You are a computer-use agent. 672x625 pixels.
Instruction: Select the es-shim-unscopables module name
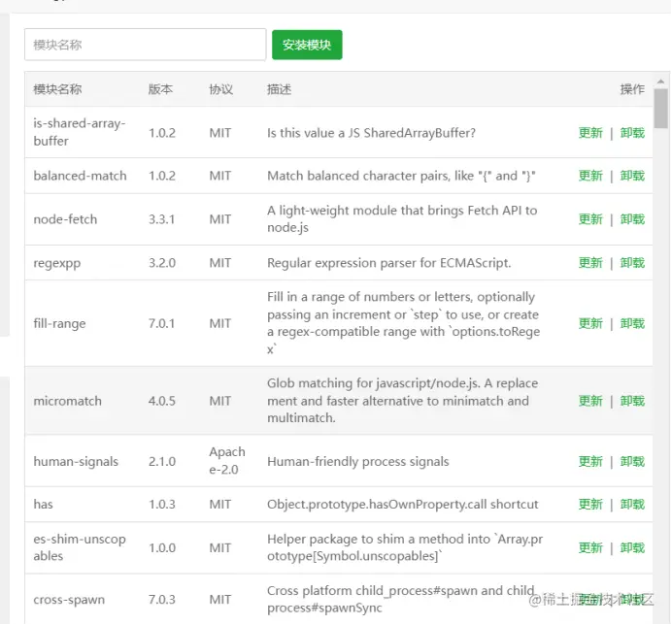(x=80, y=547)
